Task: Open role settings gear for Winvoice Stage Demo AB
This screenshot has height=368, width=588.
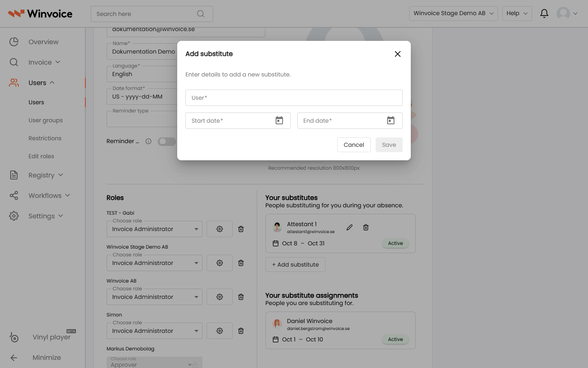Action: (x=220, y=263)
